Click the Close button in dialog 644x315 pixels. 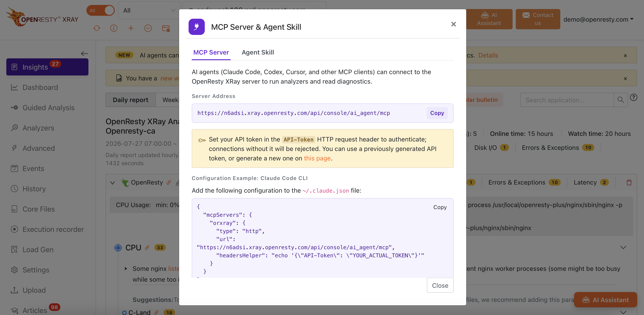coord(440,285)
